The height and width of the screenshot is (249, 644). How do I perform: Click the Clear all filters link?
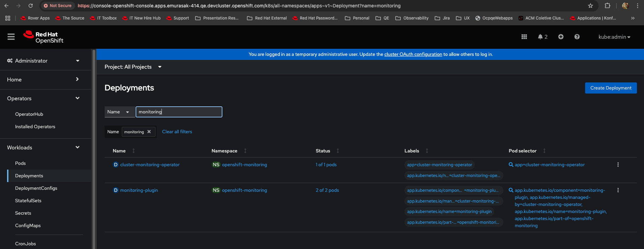click(177, 132)
